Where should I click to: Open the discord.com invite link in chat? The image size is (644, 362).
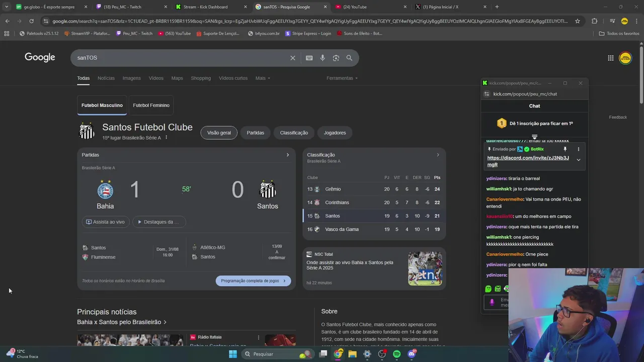click(x=528, y=161)
